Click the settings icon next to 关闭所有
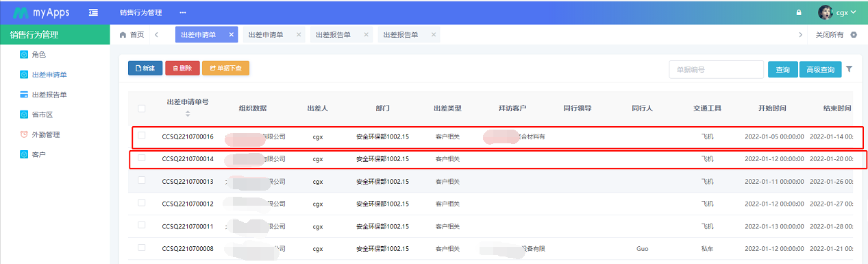The image size is (868, 264). [x=854, y=34]
